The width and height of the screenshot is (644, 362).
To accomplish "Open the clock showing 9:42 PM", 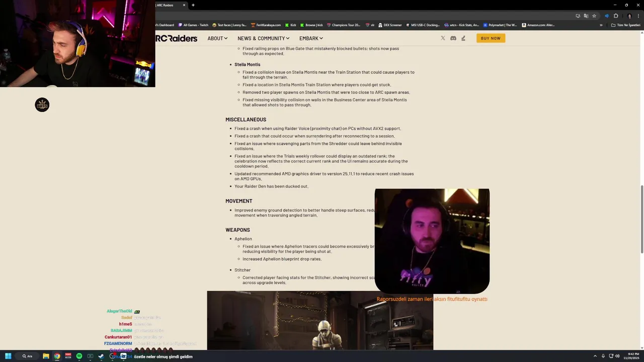I will [631, 356].
